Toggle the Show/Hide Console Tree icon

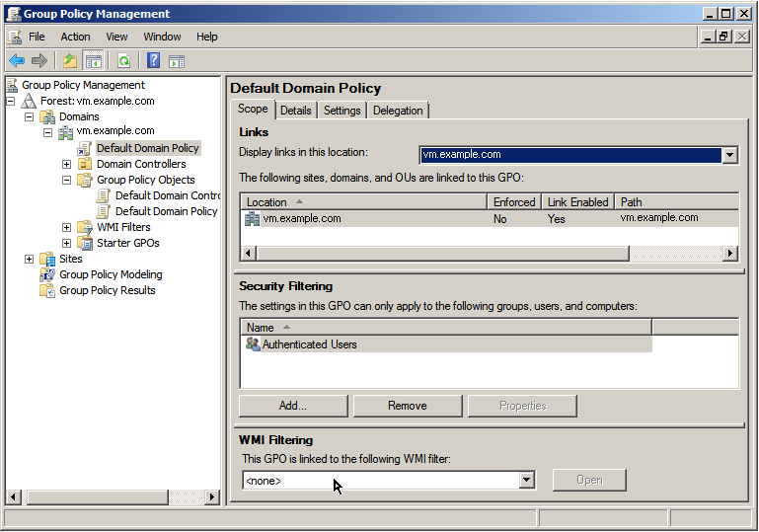pos(93,61)
